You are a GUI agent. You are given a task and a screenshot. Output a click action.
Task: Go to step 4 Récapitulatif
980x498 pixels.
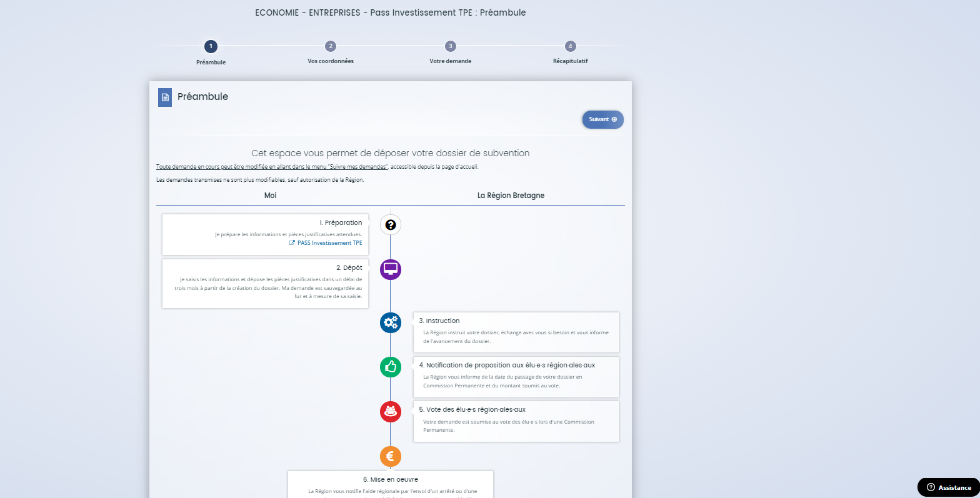pos(570,46)
